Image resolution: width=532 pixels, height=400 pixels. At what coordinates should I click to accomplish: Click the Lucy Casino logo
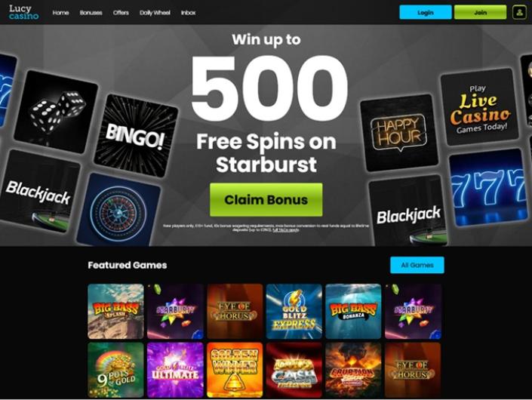click(x=23, y=12)
